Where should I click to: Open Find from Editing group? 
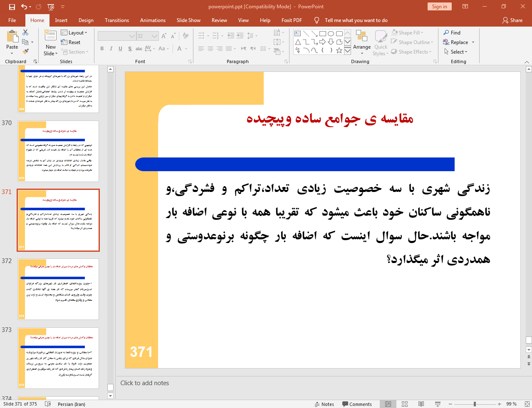(452, 33)
